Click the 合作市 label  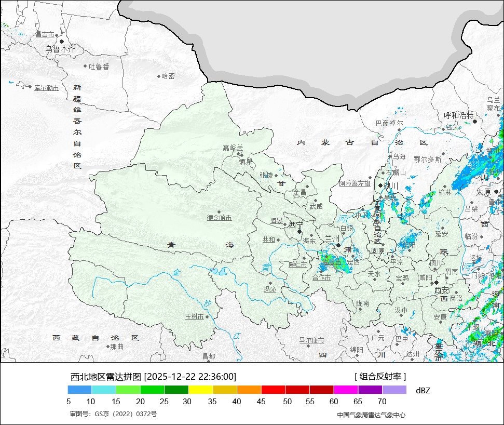[x=321, y=277]
